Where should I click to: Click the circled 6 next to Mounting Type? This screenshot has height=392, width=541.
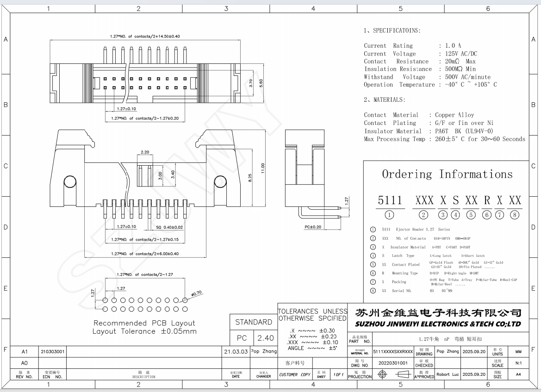[x=373, y=273]
